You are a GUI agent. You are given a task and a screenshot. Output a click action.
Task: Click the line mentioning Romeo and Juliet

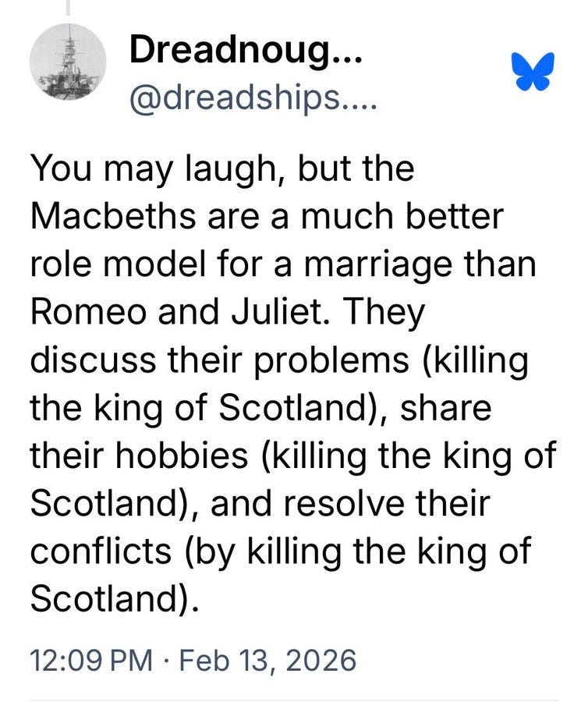pos(226,308)
